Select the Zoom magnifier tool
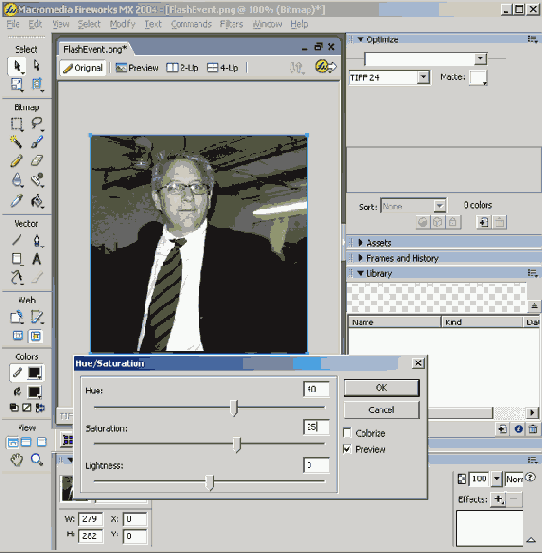The width and height of the screenshot is (542, 553). click(x=37, y=460)
